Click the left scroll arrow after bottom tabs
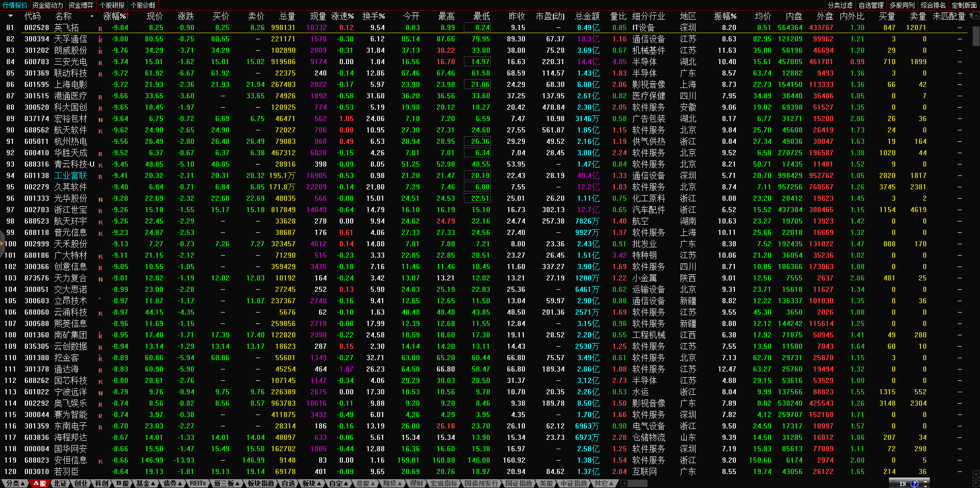The width and height of the screenshot is (980, 488). (x=624, y=483)
